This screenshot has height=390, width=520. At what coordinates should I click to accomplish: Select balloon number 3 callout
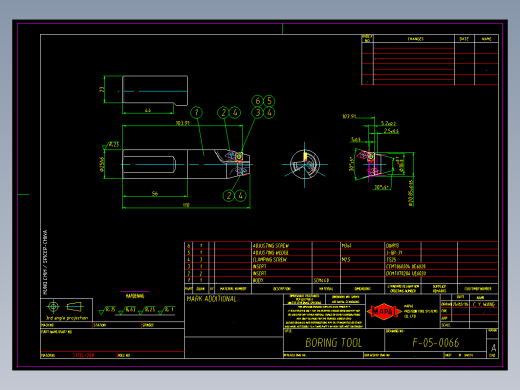click(x=257, y=113)
